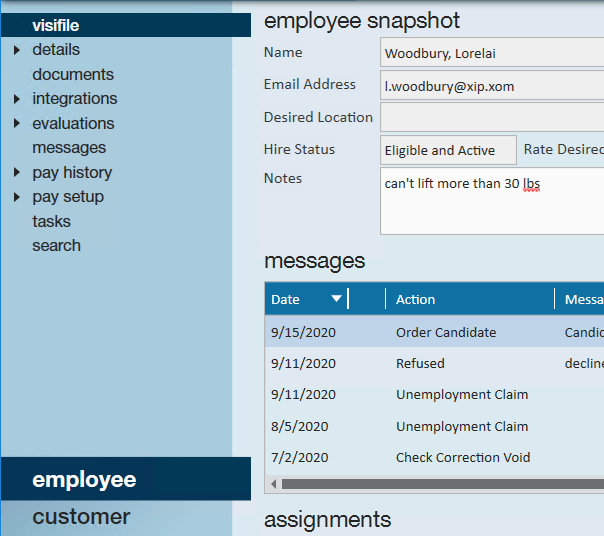Click the messages section heading
The image size is (604, 536).
[x=314, y=261]
